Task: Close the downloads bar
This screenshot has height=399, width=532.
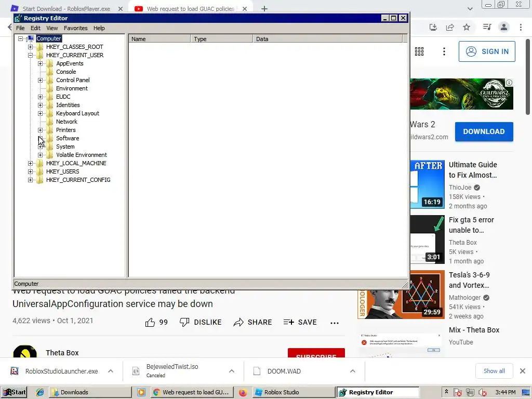Action: point(523,371)
